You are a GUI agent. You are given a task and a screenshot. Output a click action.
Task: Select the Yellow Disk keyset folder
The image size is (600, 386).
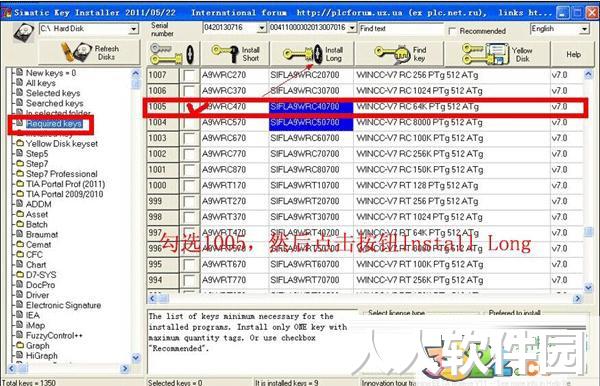click(x=62, y=143)
